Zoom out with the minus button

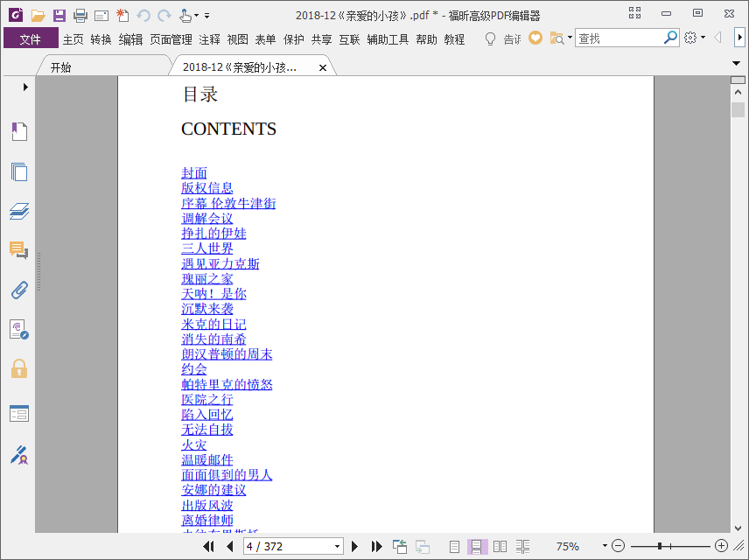click(618, 546)
